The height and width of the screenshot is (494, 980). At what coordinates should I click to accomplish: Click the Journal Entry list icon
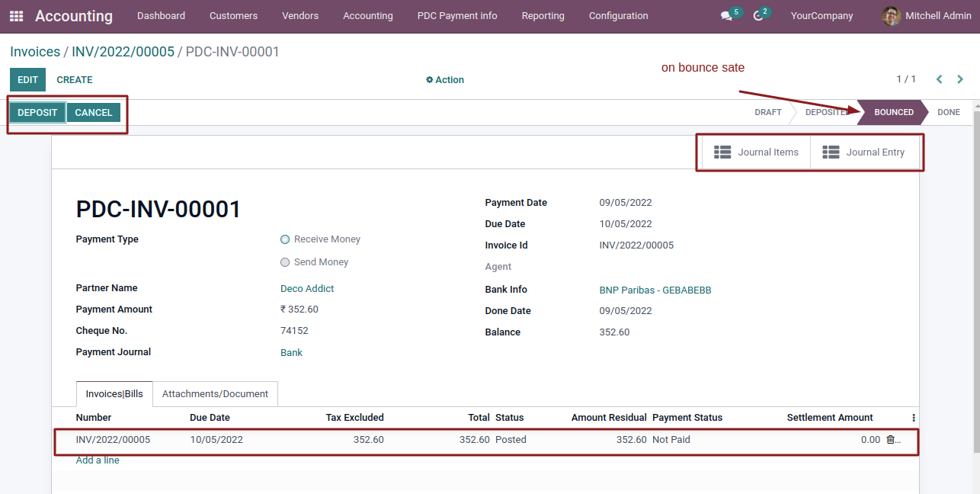(831, 152)
